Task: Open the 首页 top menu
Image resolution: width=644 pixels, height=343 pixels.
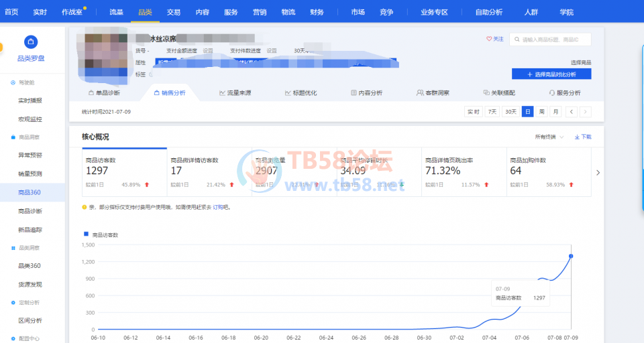Action: 11,12
